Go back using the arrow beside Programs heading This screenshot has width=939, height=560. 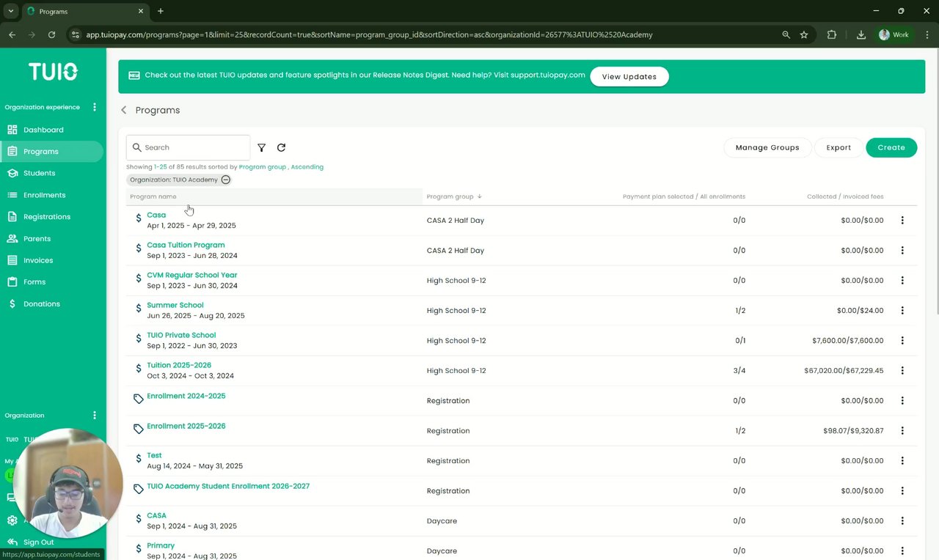click(124, 110)
